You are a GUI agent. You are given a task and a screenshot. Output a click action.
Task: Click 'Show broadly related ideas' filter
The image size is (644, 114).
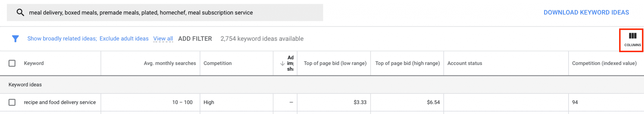(x=62, y=39)
